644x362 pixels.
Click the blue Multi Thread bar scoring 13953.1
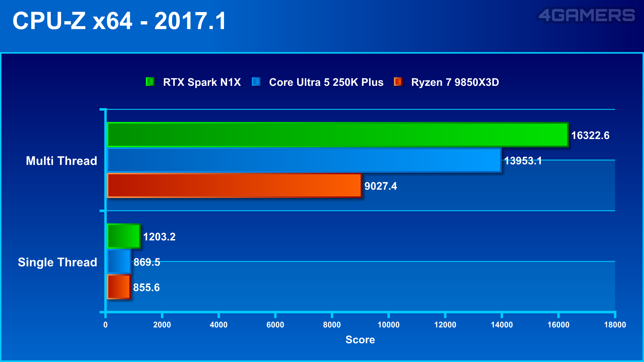coord(304,160)
